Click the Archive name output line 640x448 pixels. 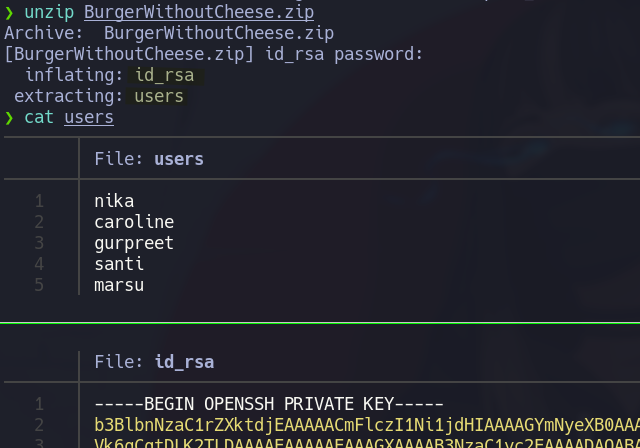[169, 33]
